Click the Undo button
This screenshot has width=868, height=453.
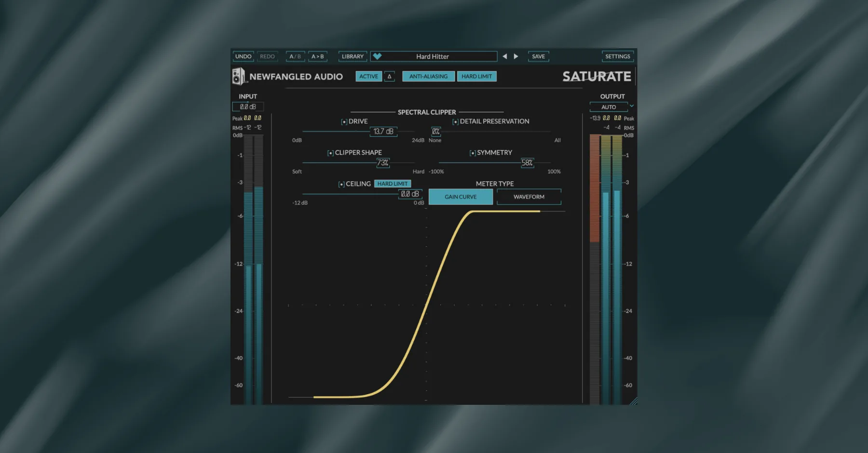click(x=243, y=56)
